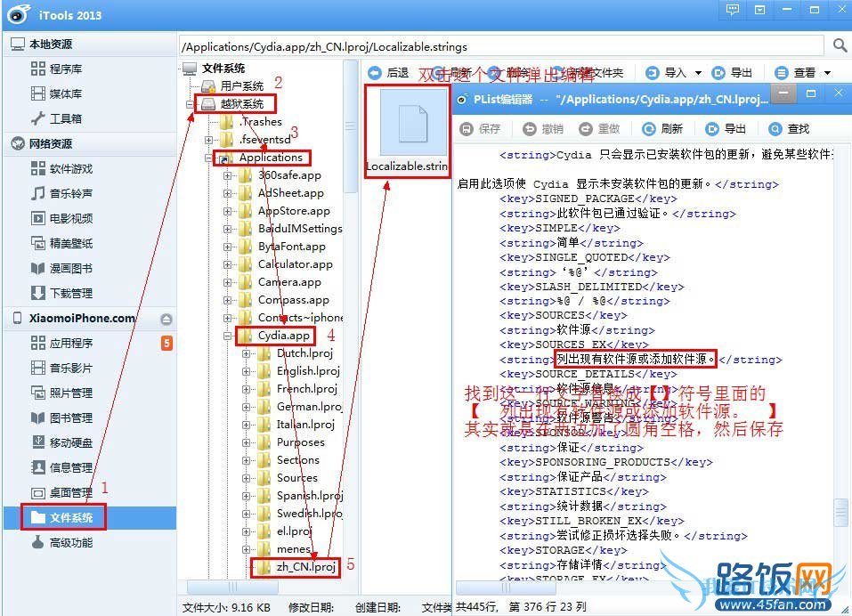Open 精美壁纸 wallpapers section

pos(61,243)
